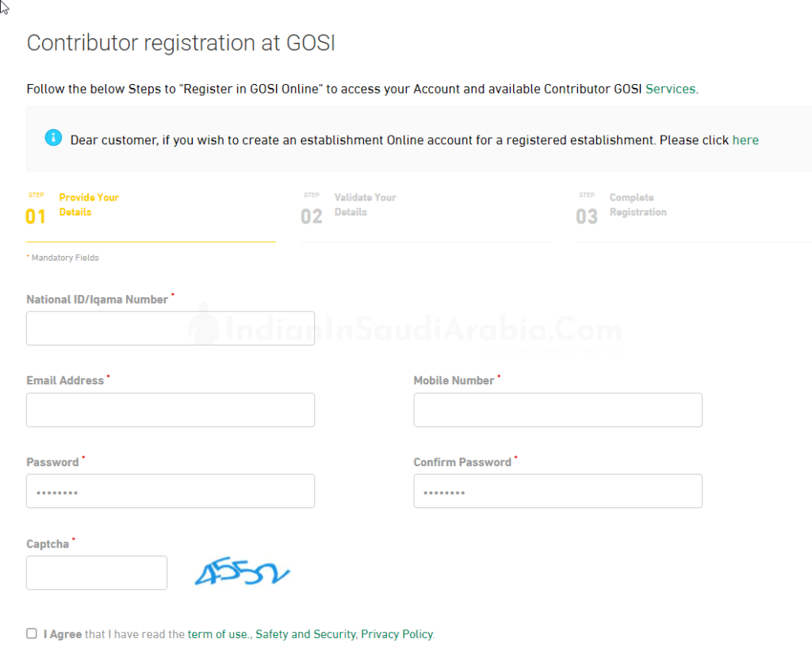Image resolution: width=812 pixels, height=658 pixels.
Task: Switch to the Validate Your Details step
Action: [365, 205]
